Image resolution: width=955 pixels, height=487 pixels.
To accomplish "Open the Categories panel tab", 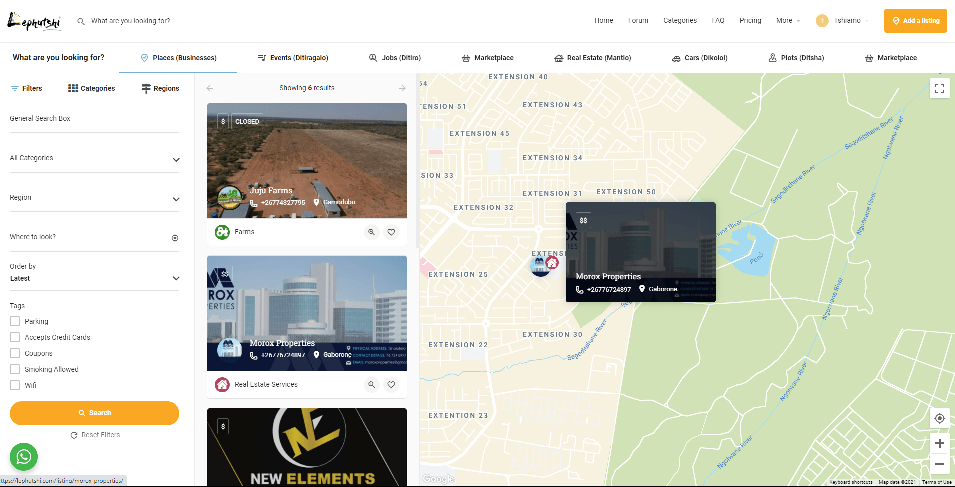I will click(91, 89).
